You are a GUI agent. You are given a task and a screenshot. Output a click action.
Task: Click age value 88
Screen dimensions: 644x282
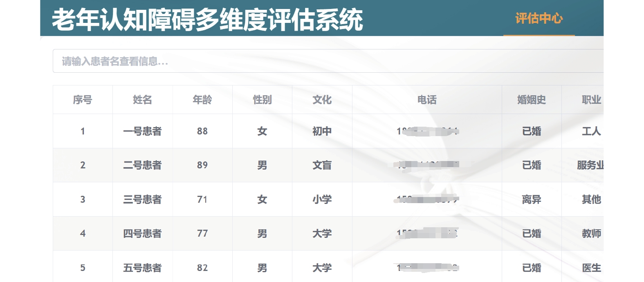pyautogui.click(x=202, y=131)
